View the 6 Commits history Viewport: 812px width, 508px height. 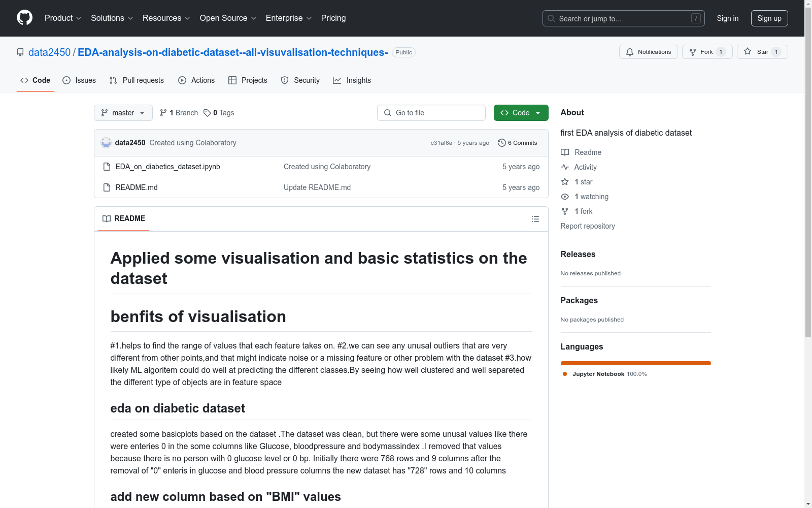(518, 143)
